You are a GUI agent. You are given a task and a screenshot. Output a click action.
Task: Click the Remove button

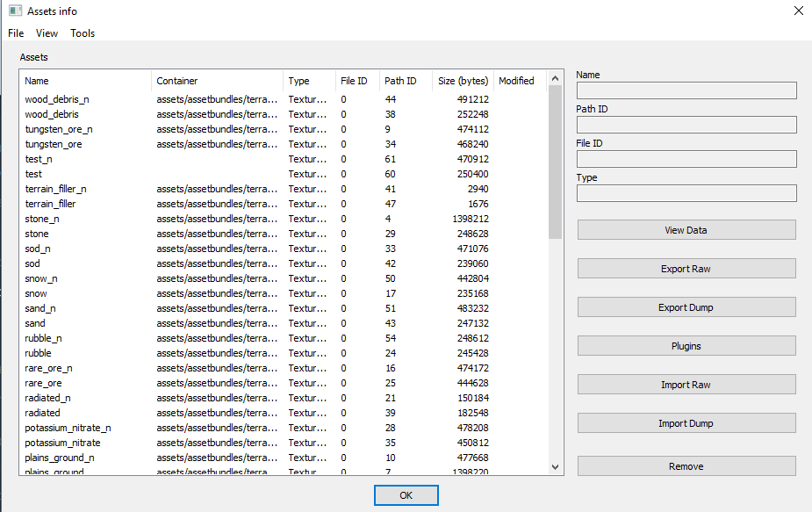click(686, 465)
